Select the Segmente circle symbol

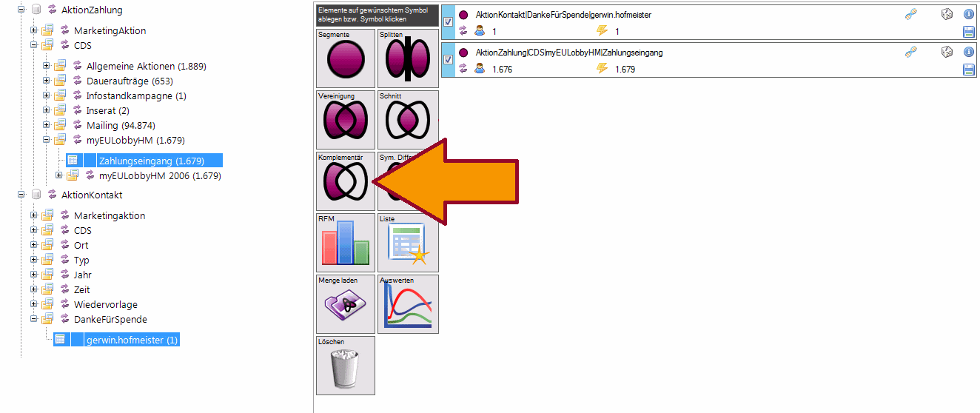(346, 58)
